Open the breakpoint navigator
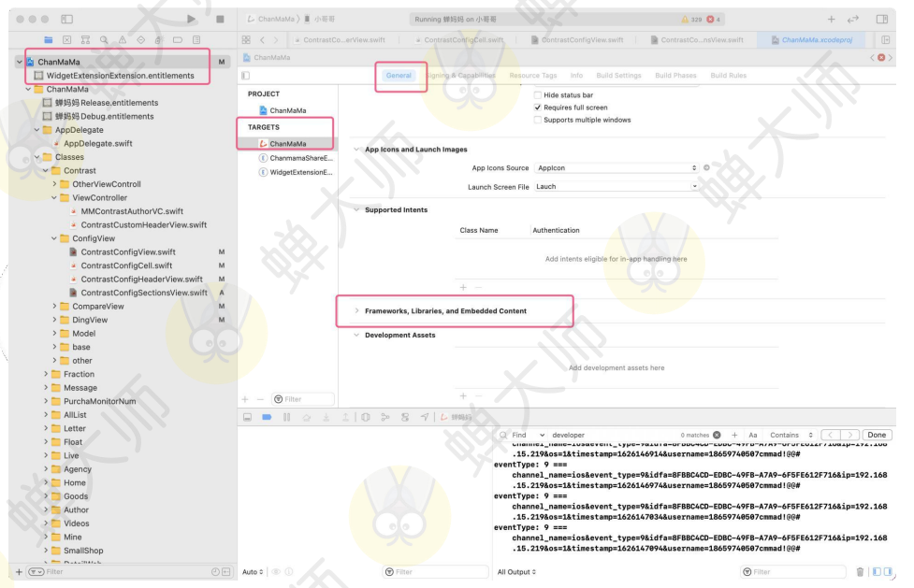 (x=178, y=40)
